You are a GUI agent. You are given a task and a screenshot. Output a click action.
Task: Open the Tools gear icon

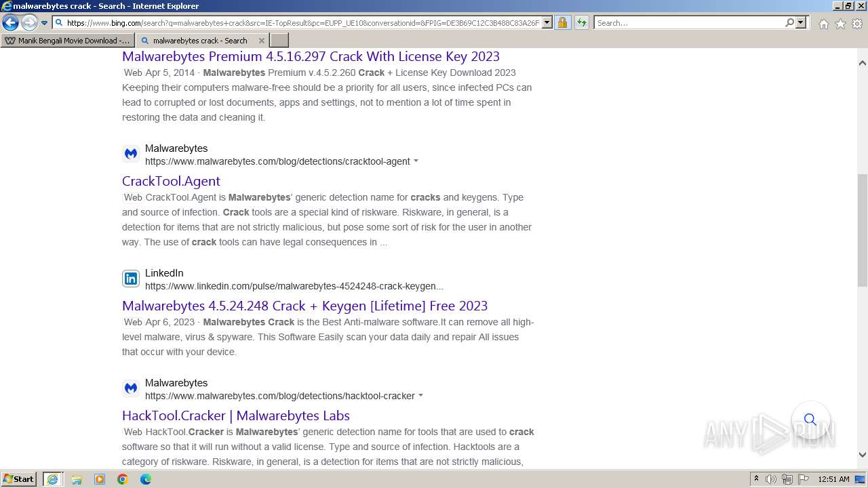[x=857, y=24]
